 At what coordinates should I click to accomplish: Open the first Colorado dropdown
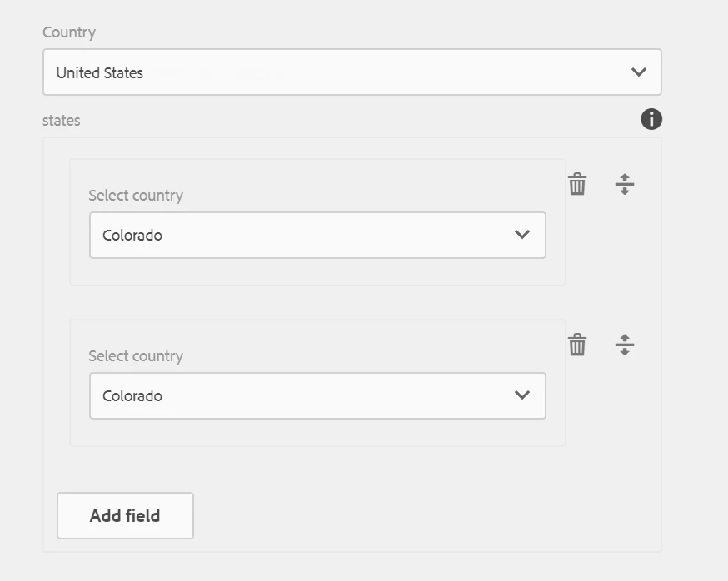tap(317, 235)
